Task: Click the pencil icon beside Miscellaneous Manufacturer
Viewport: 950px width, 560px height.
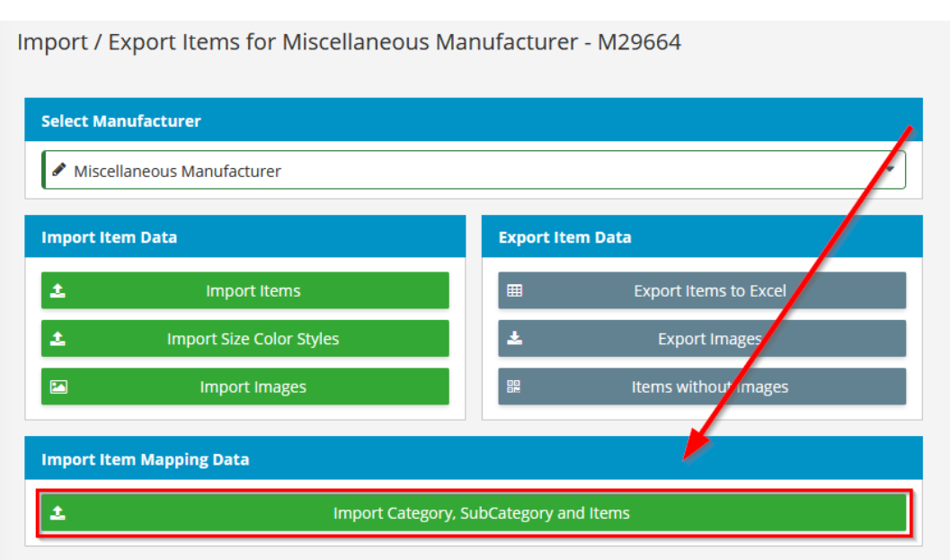Action: pos(58,170)
